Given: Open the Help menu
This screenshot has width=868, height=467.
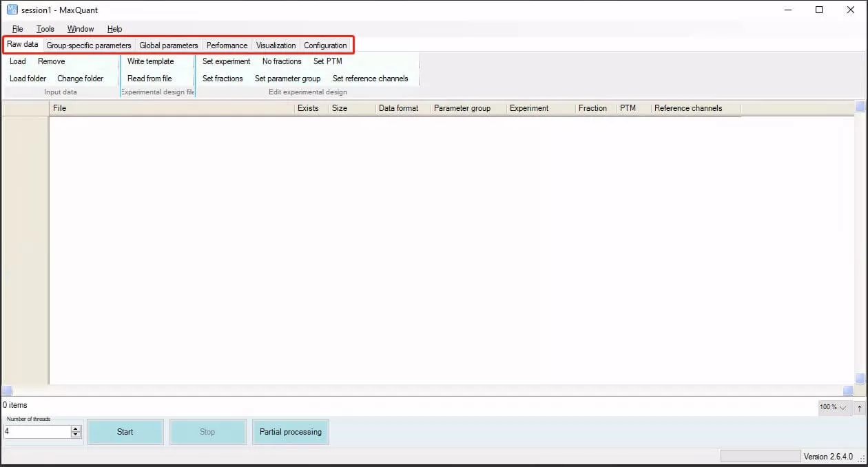Looking at the screenshot, I should pos(114,29).
